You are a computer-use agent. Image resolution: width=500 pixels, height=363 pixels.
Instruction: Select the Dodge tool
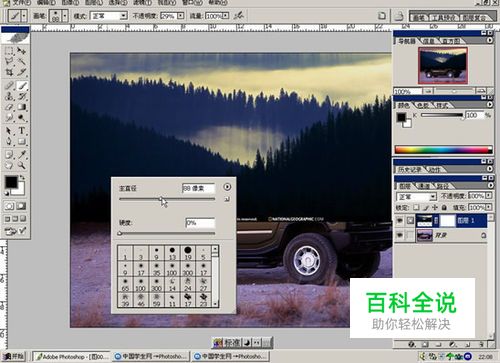pyautogui.click(x=22, y=118)
